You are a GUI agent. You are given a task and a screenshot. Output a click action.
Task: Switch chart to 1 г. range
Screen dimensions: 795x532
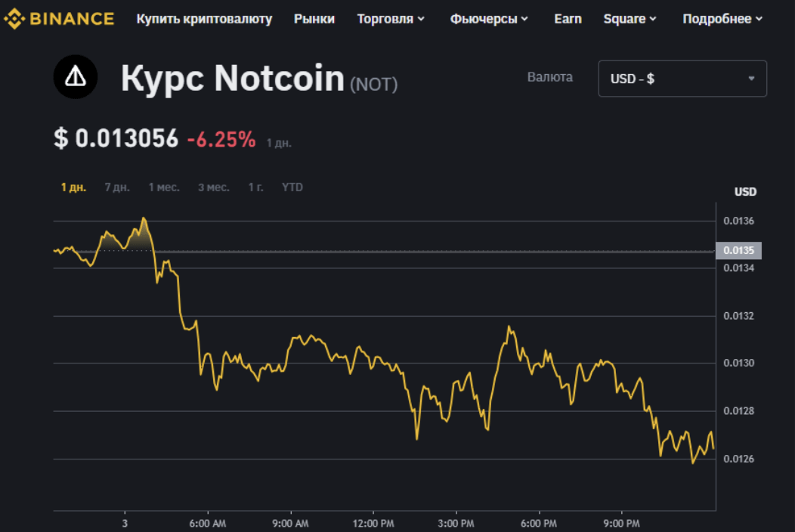click(255, 187)
